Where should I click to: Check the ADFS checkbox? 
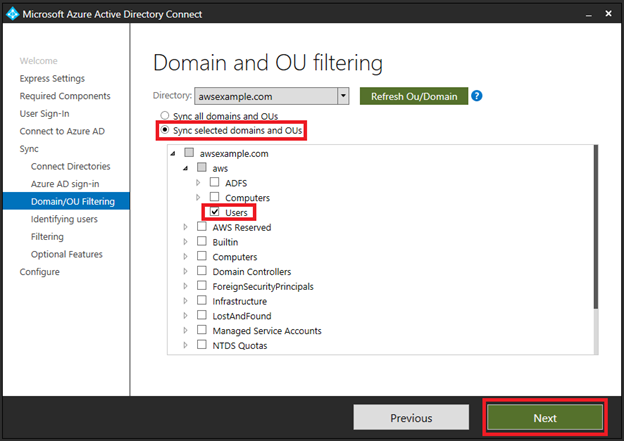click(214, 182)
